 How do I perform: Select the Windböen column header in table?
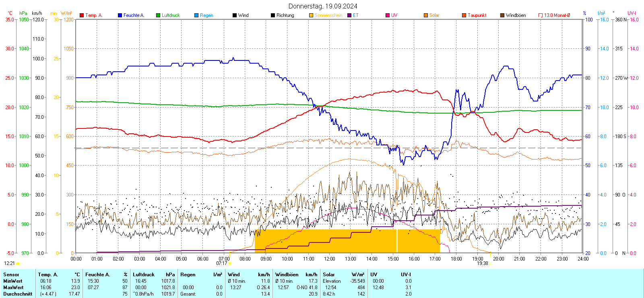[x=287, y=275]
